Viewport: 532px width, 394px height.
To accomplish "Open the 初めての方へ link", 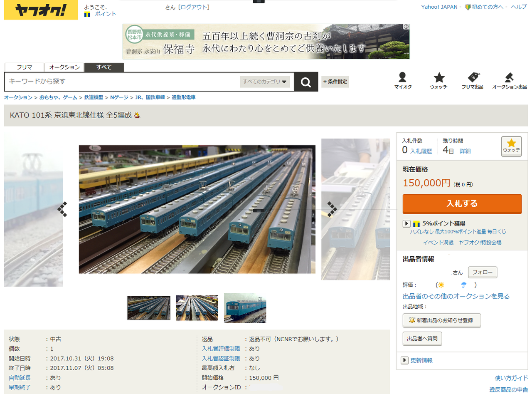I will pos(488,7).
